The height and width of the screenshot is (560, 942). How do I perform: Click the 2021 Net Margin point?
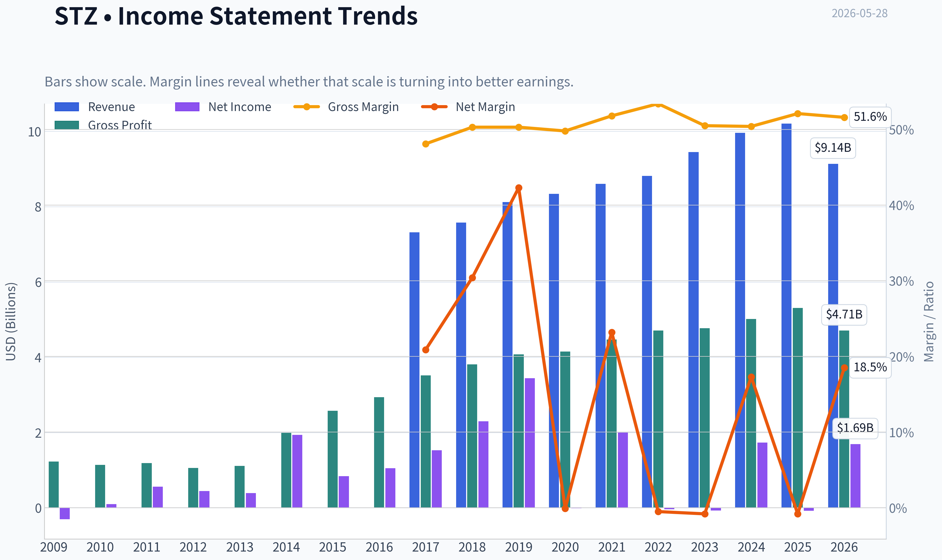click(612, 333)
